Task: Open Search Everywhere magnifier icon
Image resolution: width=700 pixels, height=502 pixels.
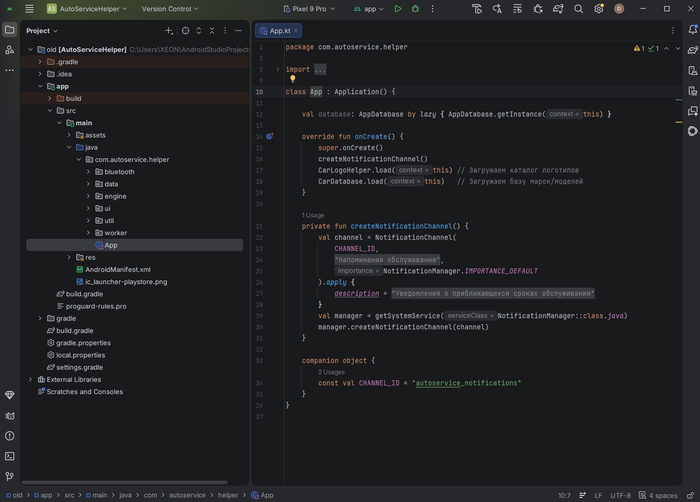Action: pyautogui.click(x=578, y=8)
